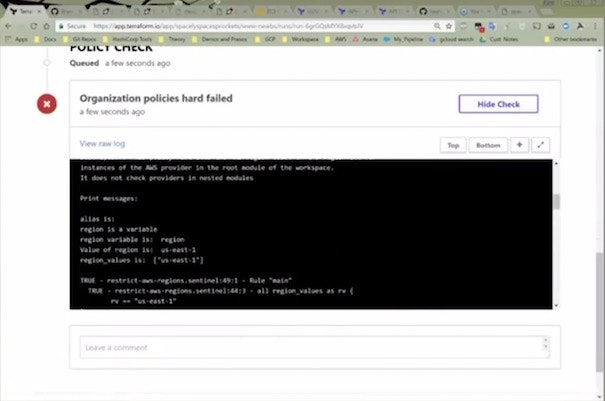The height and width of the screenshot is (401, 605).
Task: Click the extension icon with red badge
Action: pyautogui.click(x=479, y=27)
